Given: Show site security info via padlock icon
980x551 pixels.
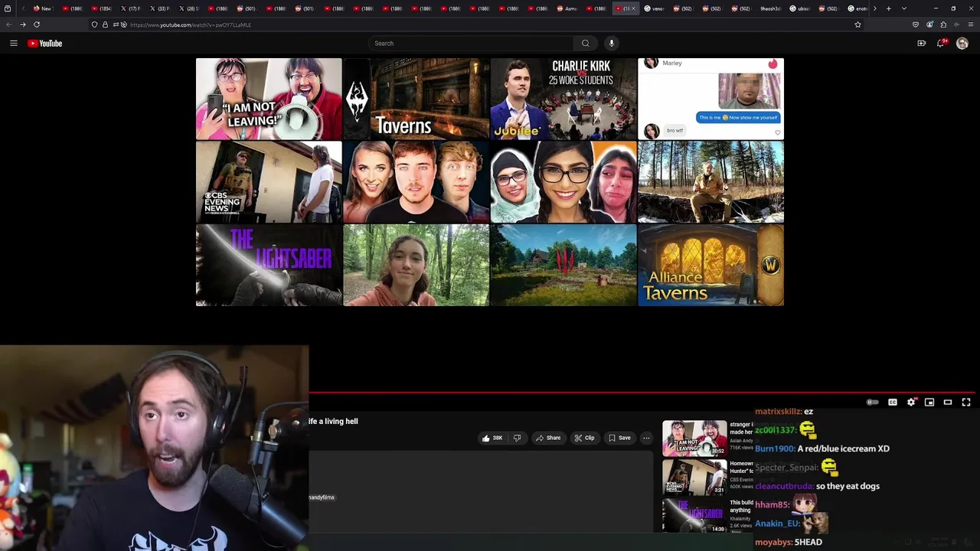Looking at the screenshot, I should click(x=105, y=24).
